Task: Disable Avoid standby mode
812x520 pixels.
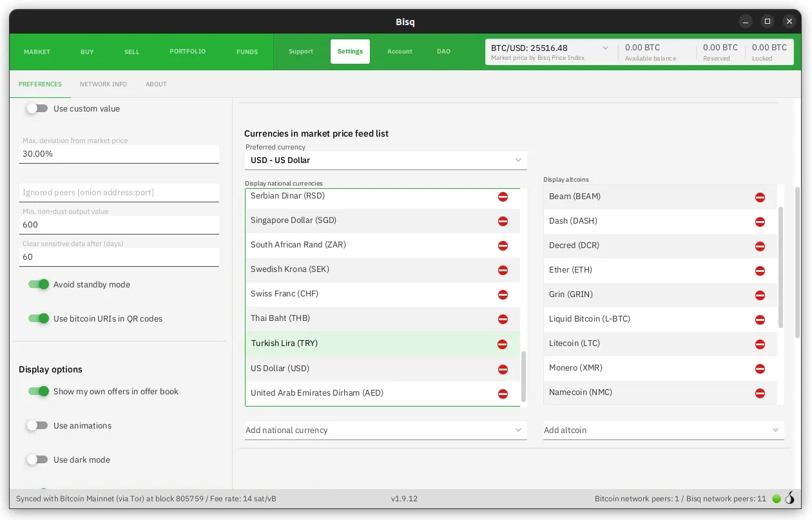Action: (39, 284)
